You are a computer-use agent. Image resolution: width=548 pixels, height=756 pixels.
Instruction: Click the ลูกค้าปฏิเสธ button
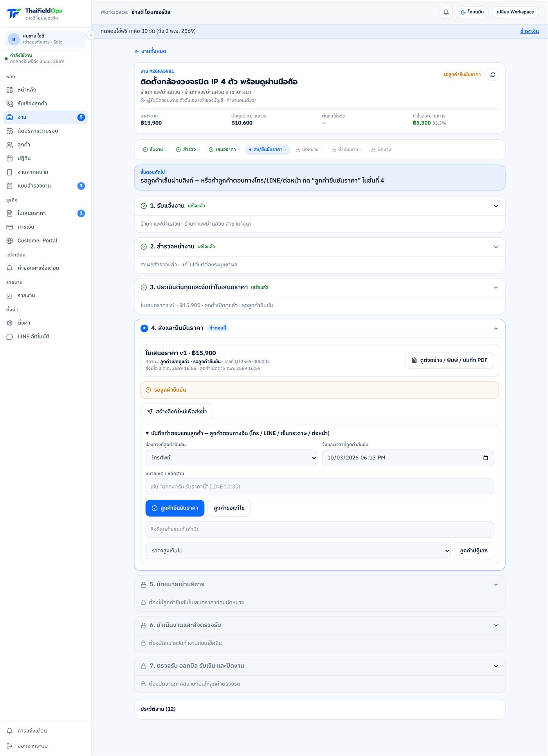point(474,551)
